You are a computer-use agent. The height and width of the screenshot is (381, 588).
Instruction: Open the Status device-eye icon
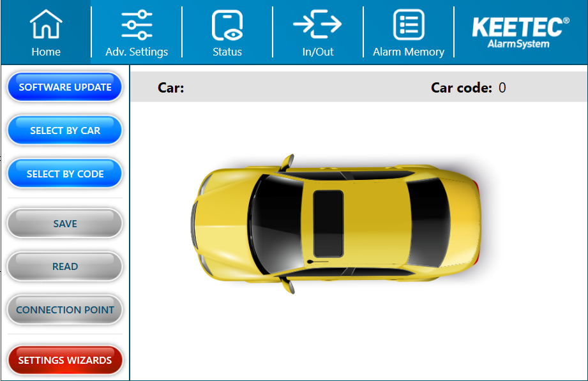pos(227,25)
